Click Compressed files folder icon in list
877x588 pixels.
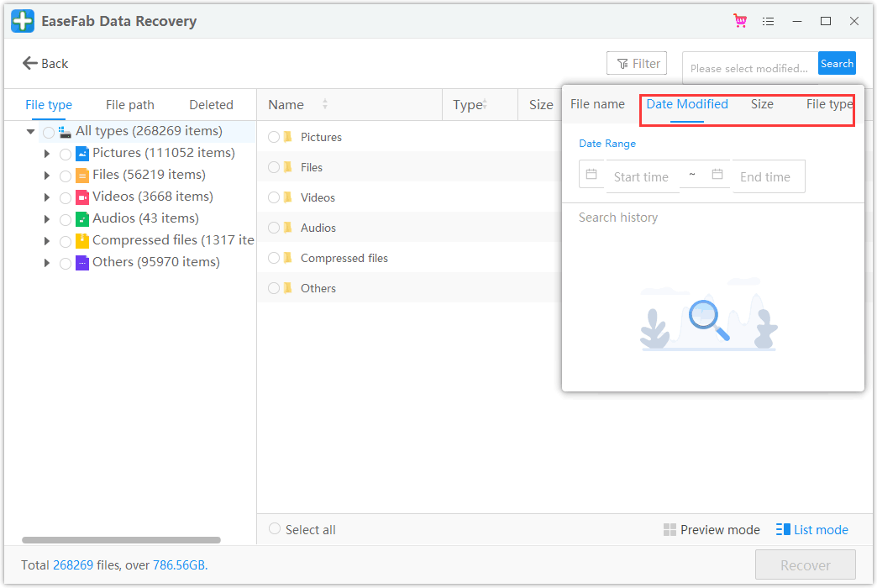[288, 257]
